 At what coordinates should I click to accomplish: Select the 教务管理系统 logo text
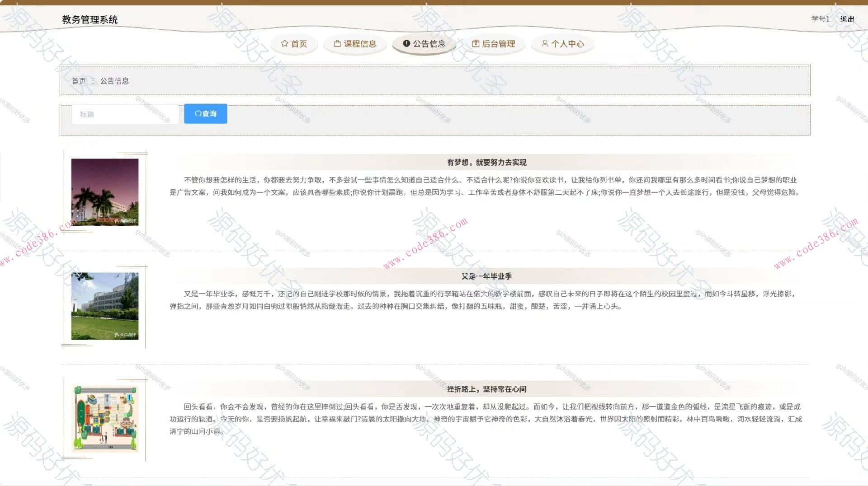pyautogui.click(x=90, y=19)
